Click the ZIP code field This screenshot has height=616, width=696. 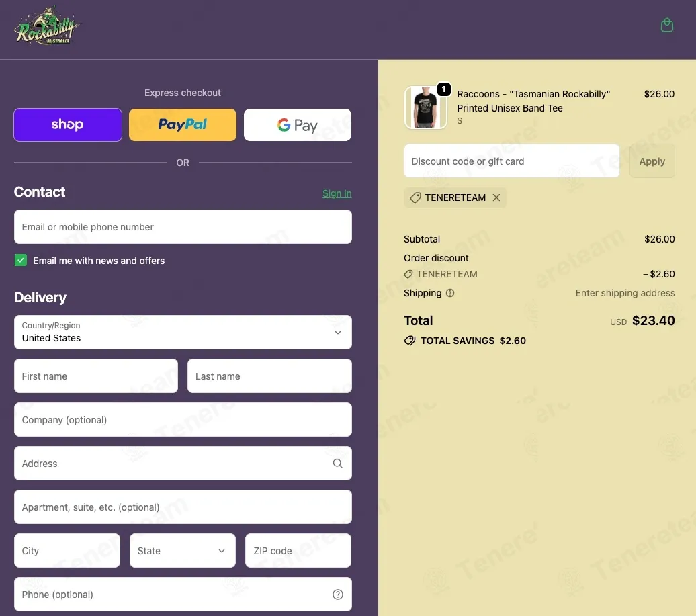[298, 550]
